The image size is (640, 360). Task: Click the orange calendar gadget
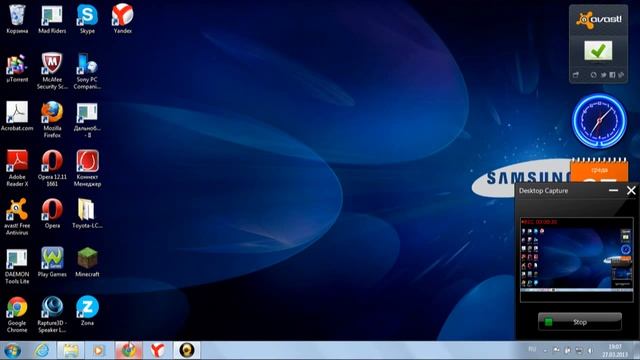coord(599,171)
